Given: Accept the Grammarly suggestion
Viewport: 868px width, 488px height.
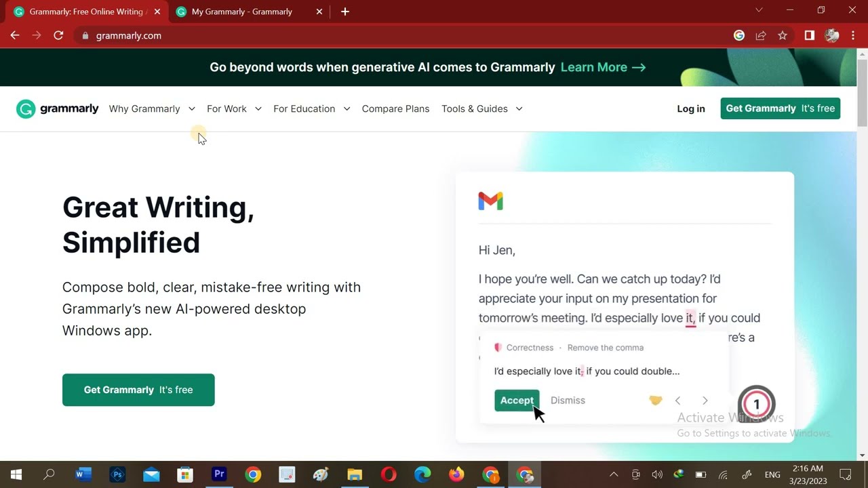Looking at the screenshot, I should (517, 401).
